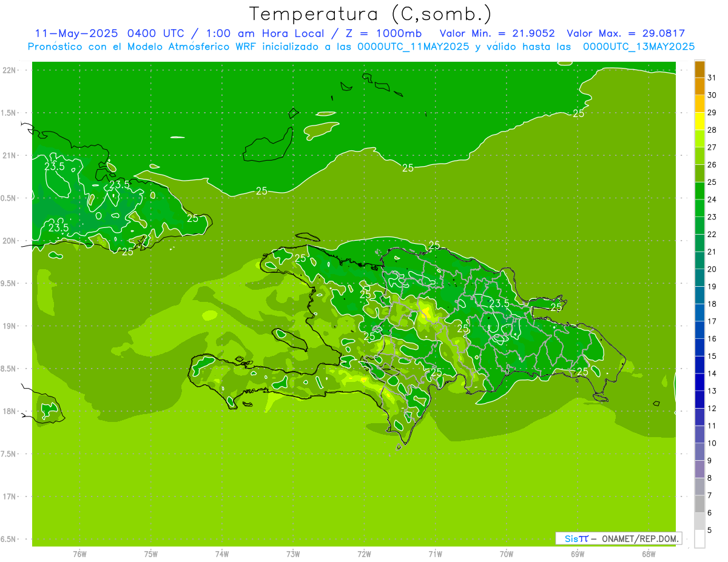728x562 pixels.
Task: Click the "68W" longitude axis label
Action: point(649,554)
